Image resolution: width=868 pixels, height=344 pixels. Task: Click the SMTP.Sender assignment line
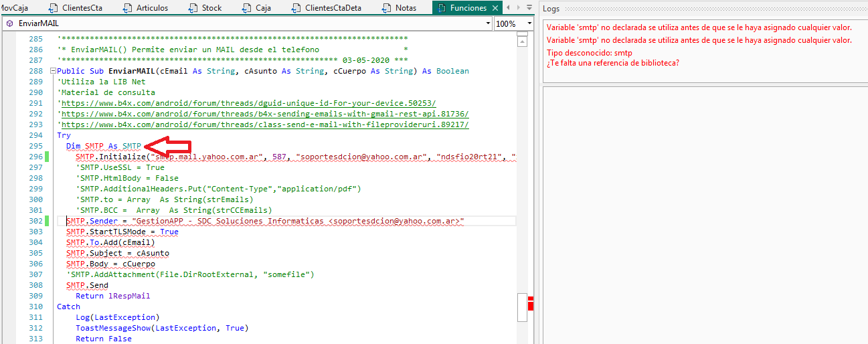265,221
